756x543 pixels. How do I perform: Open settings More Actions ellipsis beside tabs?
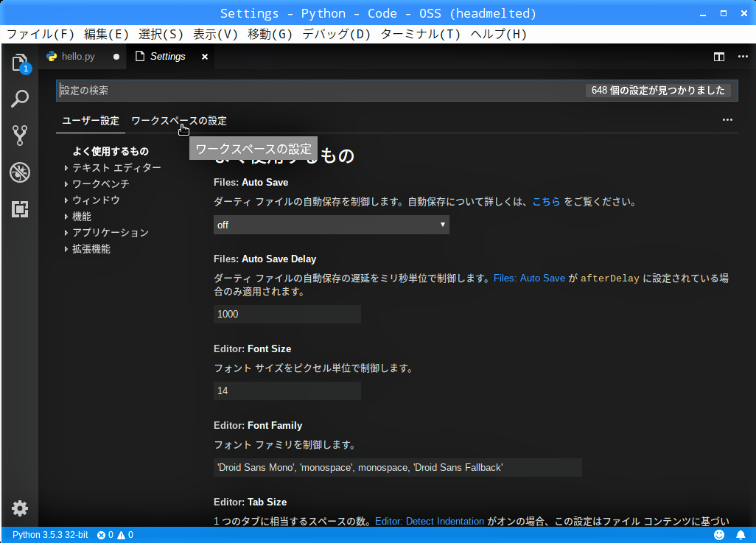[727, 119]
